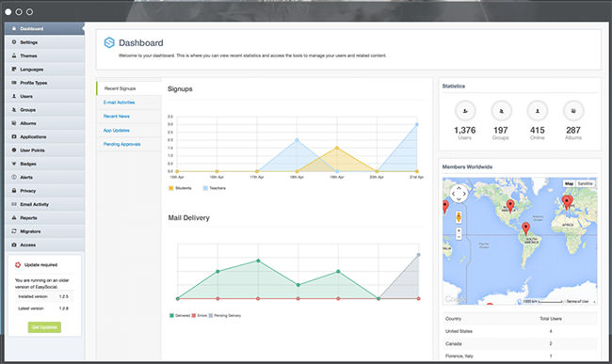Switch to the Recent Signups tab
The image size is (612, 364).
129,88
